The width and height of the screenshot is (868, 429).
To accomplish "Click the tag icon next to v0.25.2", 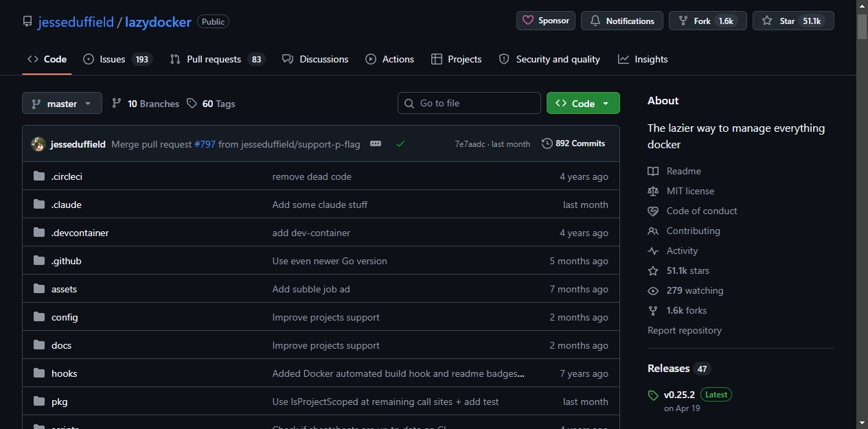I will pos(653,395).
